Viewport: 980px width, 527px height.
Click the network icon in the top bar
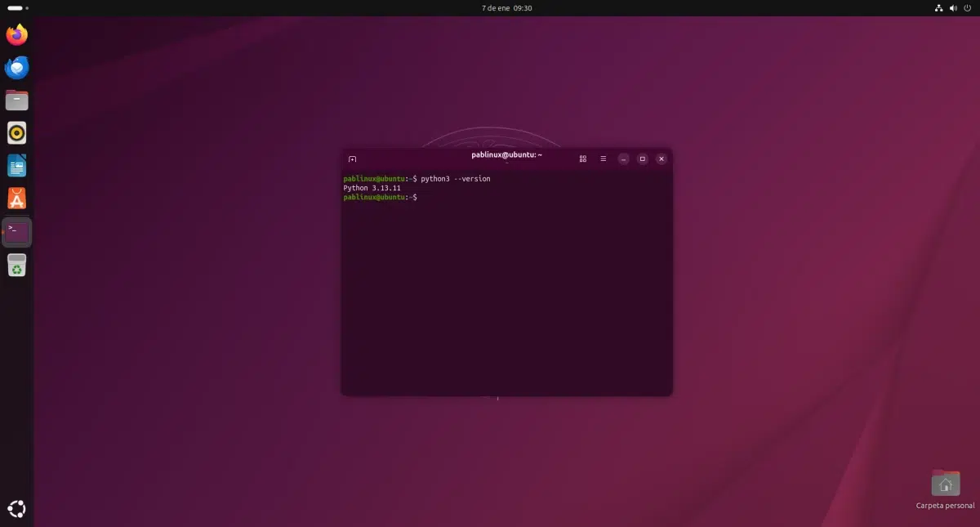tap(938, 8)
